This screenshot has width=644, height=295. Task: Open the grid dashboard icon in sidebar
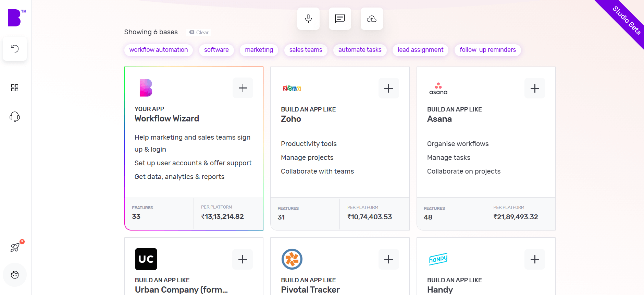point(15,88)
